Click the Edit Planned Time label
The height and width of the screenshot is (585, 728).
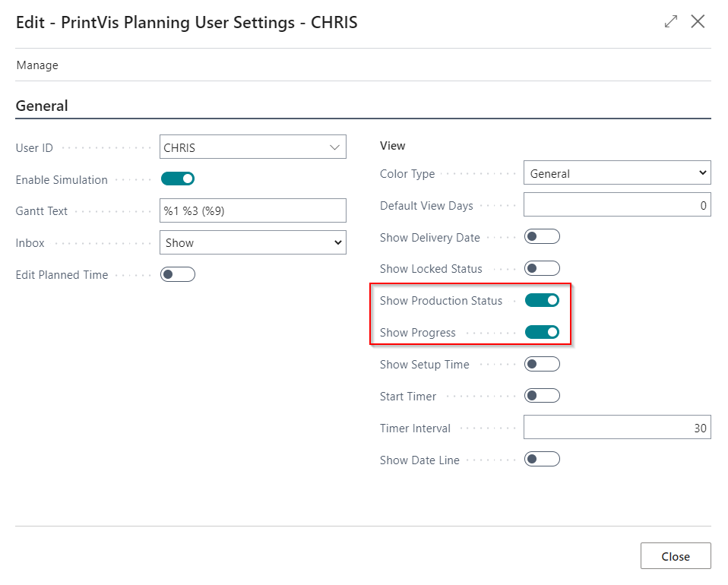[62, 275]
